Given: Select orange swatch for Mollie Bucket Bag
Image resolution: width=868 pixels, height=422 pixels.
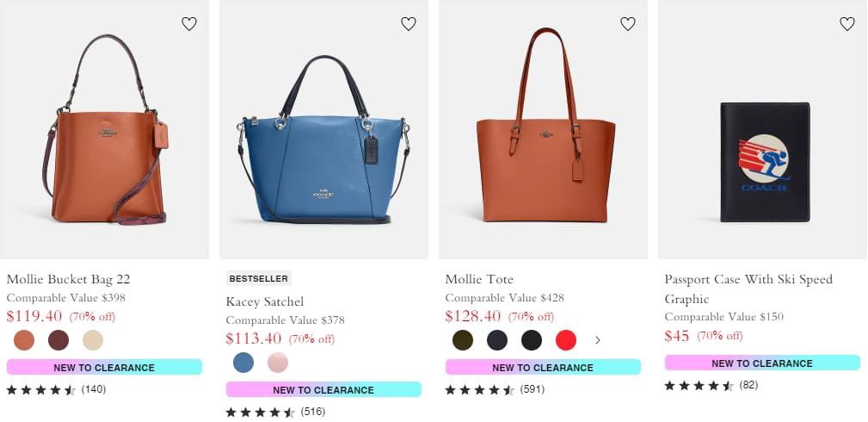Looking at the screenshot, I should pos(24,340).
